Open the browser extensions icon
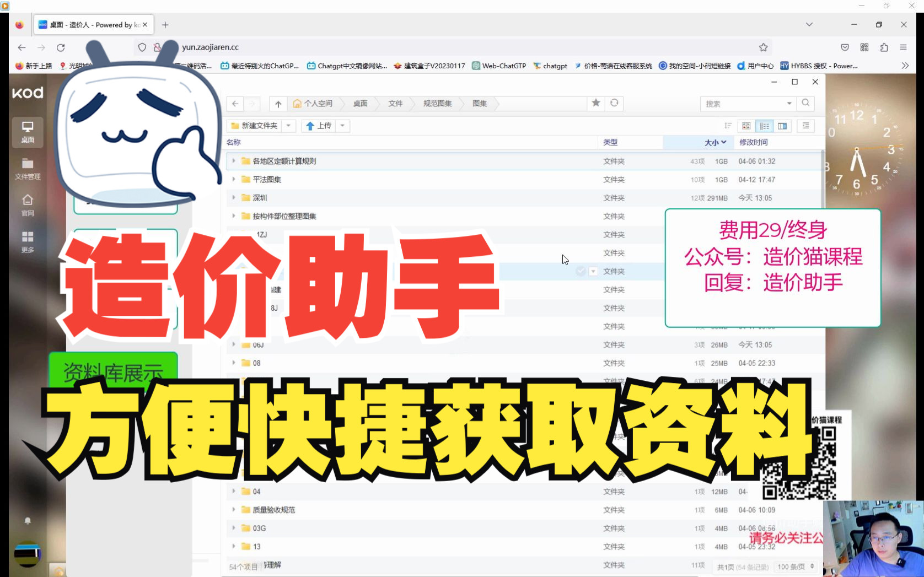Viewport: 924px width, 577px height. point(884,47)
